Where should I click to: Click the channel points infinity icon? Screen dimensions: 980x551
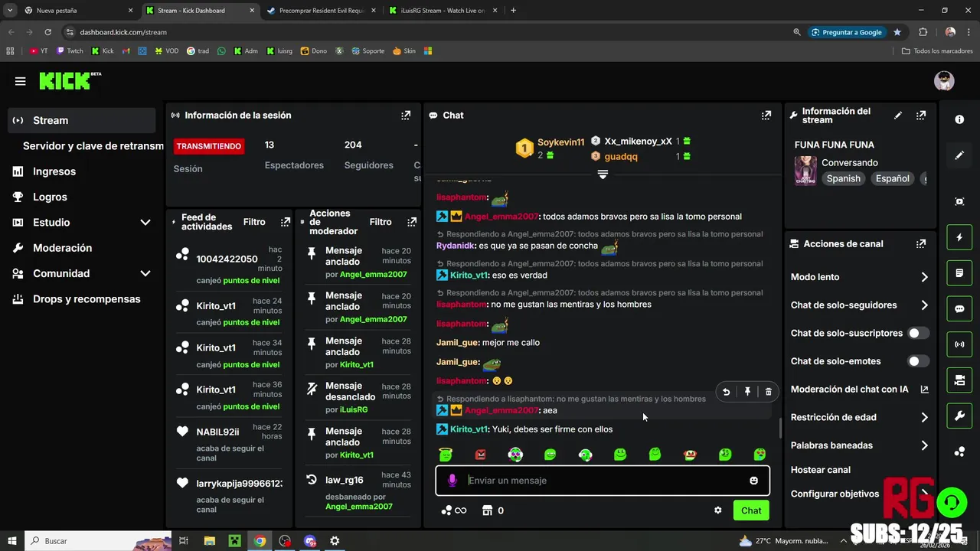[454, 510]
